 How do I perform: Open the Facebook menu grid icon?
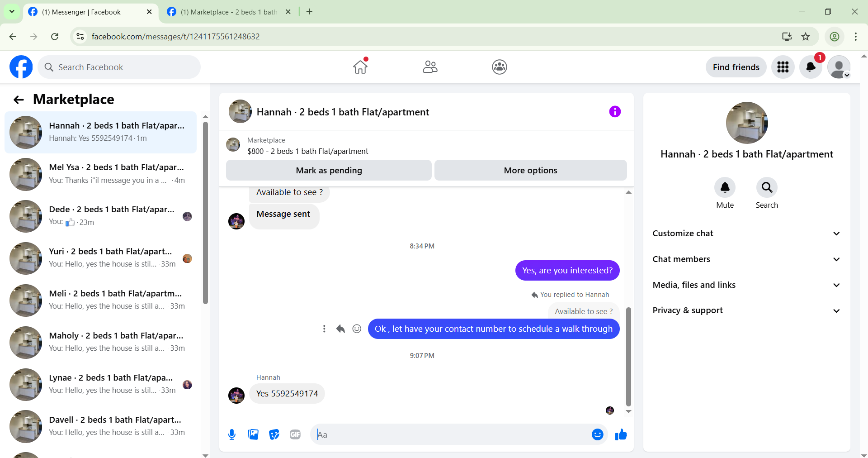783,67
